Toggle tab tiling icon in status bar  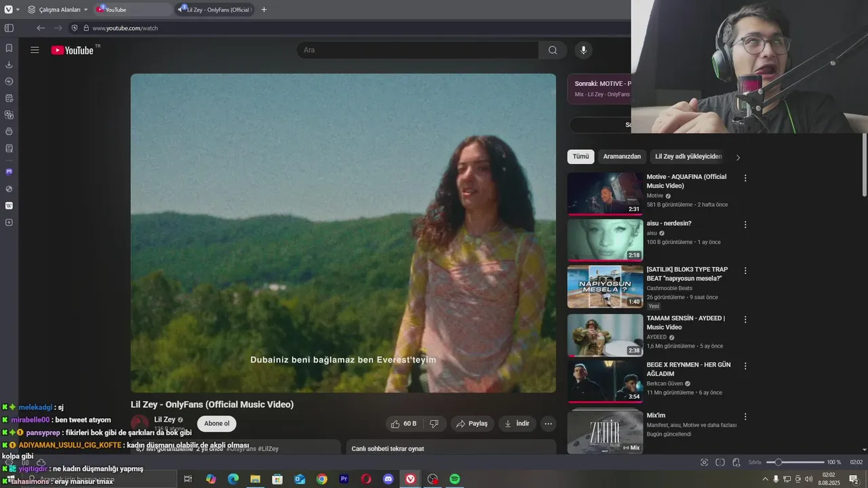720,462
